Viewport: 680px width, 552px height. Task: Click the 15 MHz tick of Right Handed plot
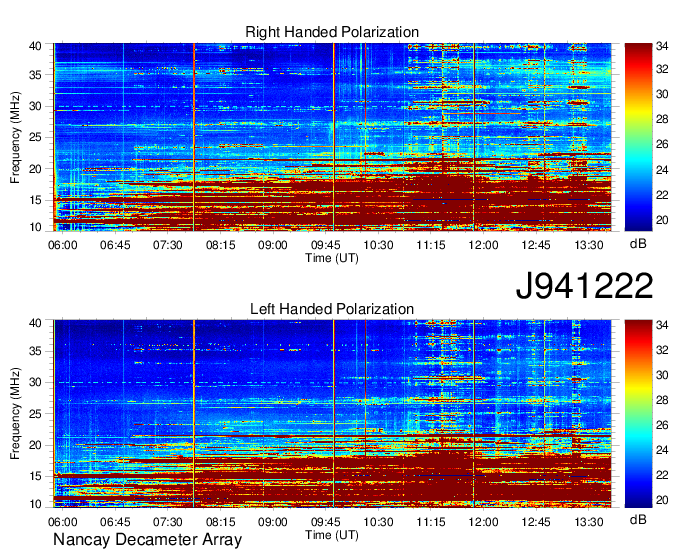click(36, 200)
